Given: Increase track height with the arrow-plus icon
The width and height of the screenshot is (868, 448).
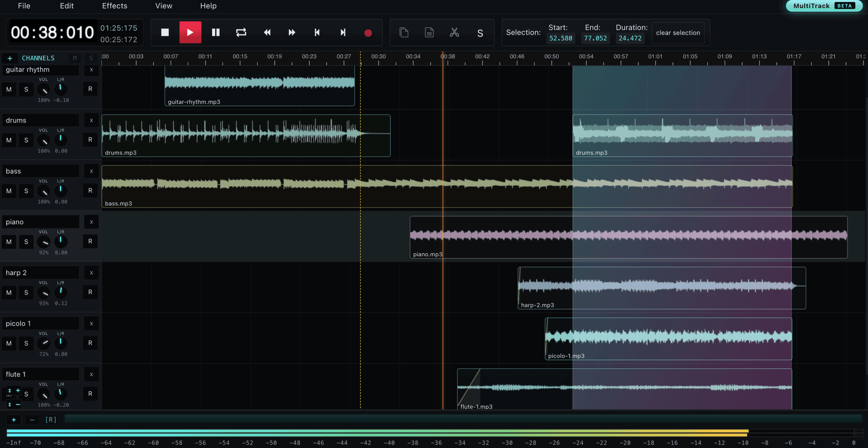Looking at the screenshot, I should pos(14,391).
